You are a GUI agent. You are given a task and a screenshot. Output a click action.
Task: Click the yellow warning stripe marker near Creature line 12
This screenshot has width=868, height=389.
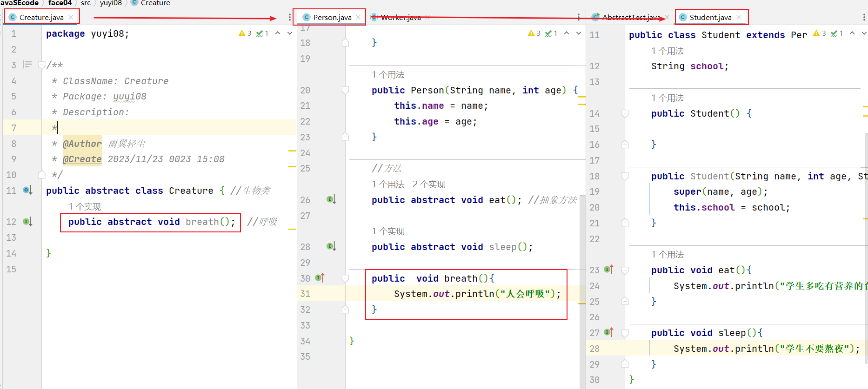coord(292,229)
